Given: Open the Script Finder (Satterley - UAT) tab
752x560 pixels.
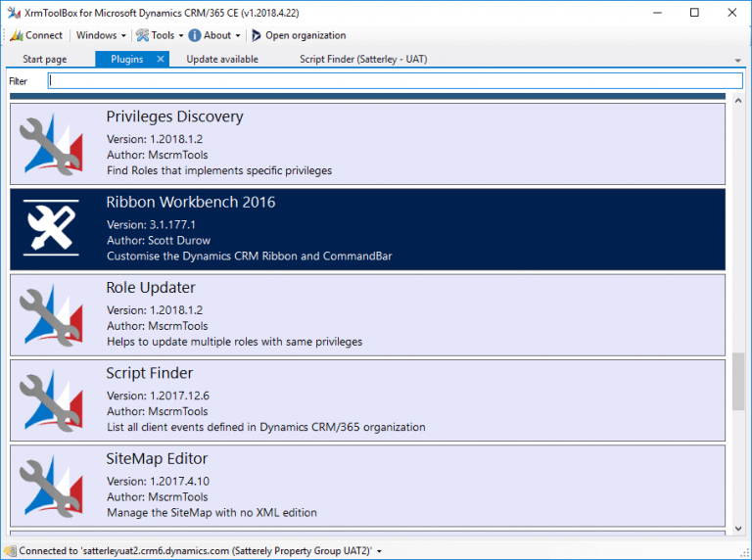Looking at the screenshot, I should (x=363, y=59).
